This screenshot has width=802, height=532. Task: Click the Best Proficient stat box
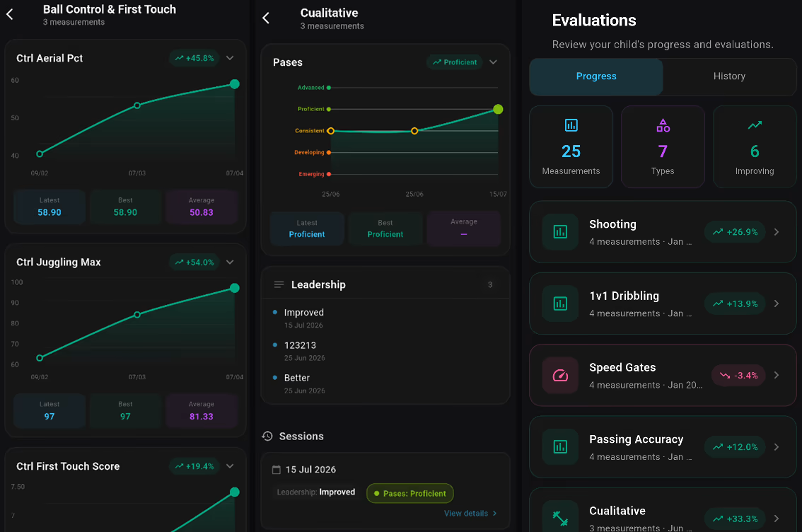point(385,229)
